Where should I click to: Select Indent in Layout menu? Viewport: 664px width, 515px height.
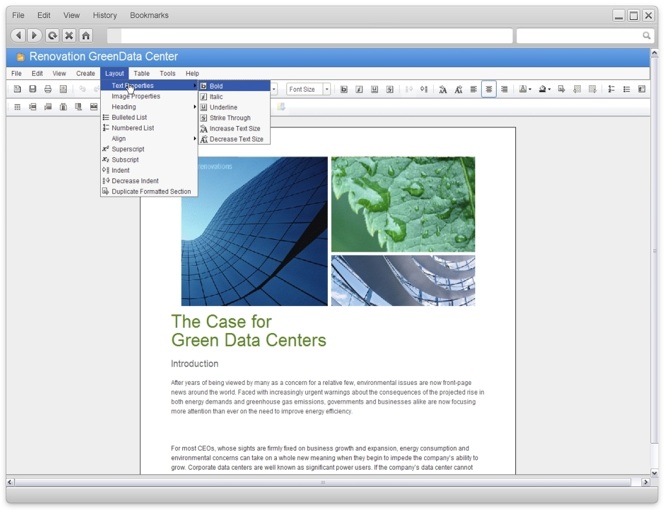pyautogui.click(x=149, y=170)
